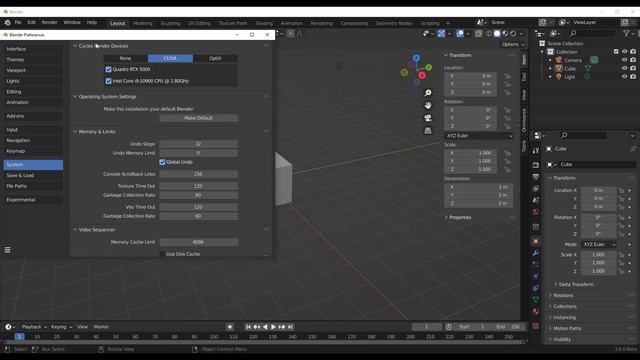Select None as Cycles compute device

coord(125,58)
